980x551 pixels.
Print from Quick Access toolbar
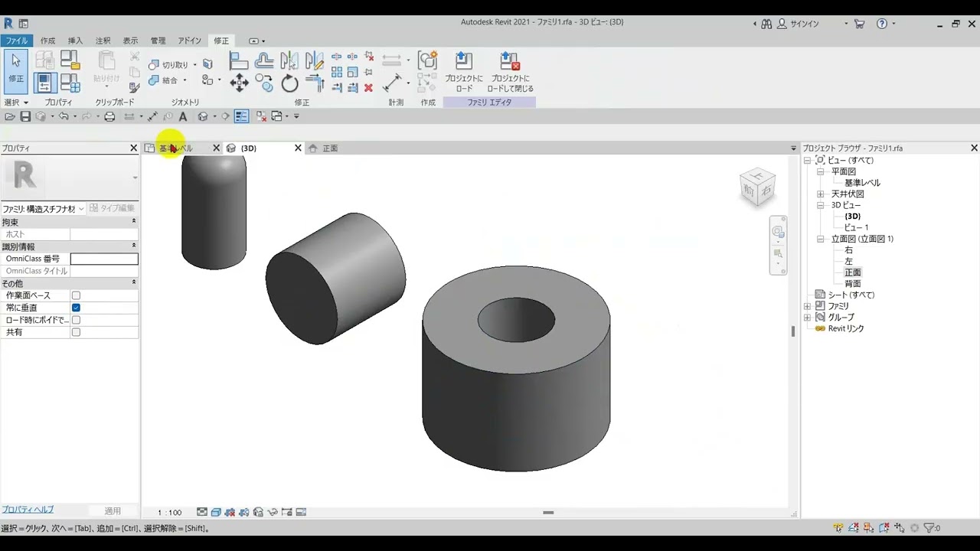click(109, 116)
